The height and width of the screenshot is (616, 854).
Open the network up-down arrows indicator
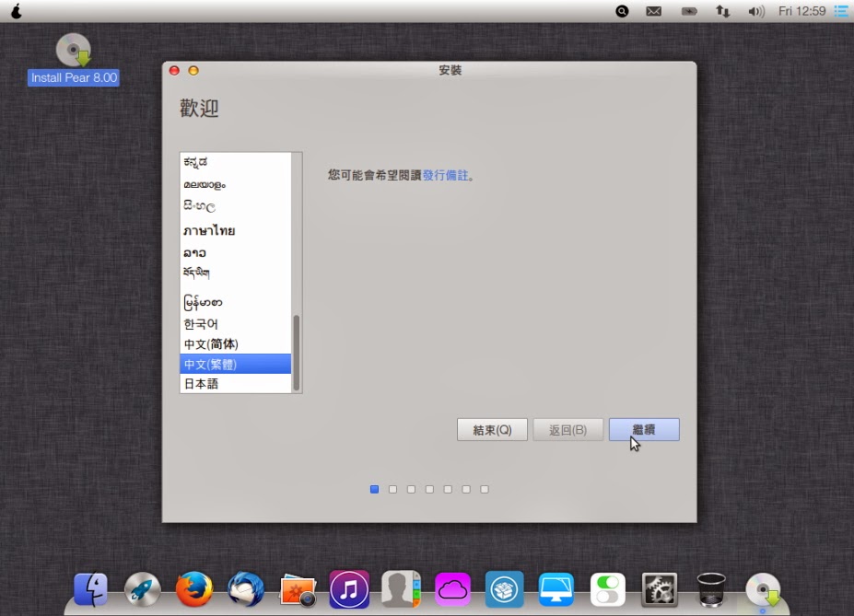point(723,11)
